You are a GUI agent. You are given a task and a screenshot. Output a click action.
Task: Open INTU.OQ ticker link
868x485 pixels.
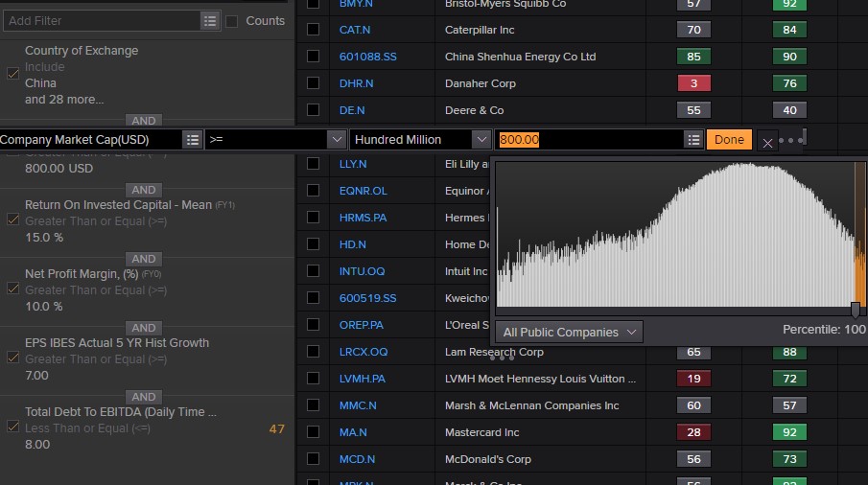click(x=362, y=271)
